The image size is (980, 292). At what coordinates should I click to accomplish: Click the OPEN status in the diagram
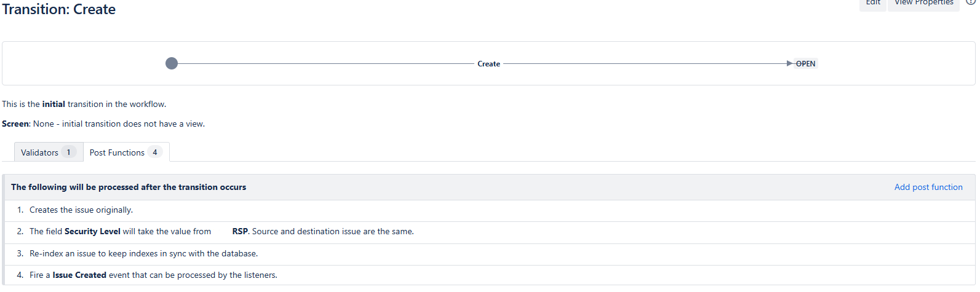(805, 63)
